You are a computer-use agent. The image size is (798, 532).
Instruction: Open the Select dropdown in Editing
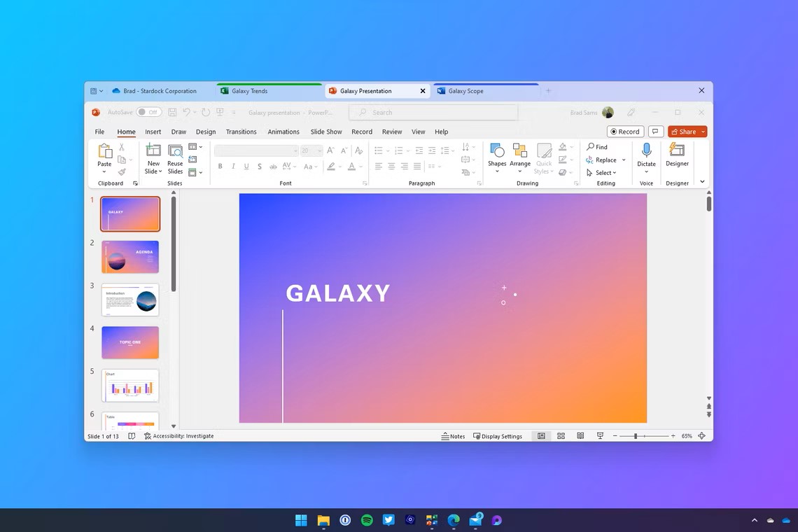[602, 173]
